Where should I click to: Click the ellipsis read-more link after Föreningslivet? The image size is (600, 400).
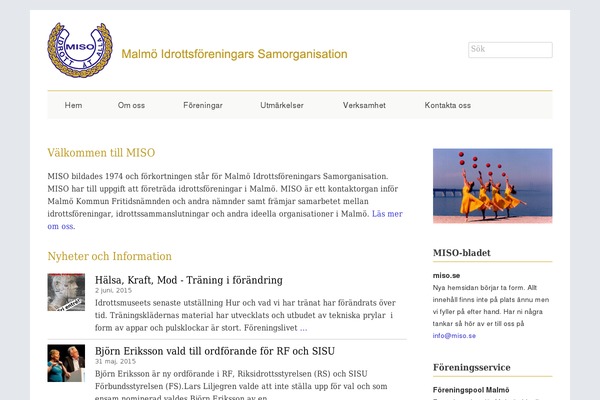pos(303,328)
